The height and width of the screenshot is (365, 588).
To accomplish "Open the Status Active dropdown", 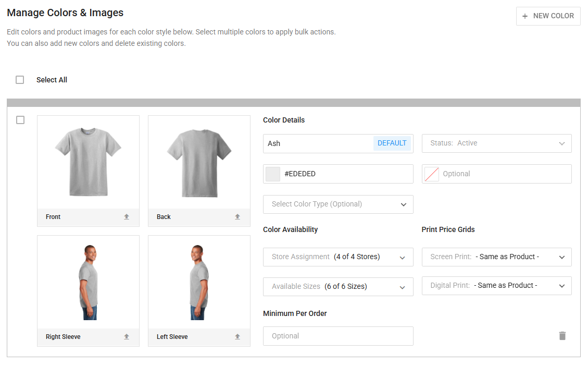I will click(x=496, y=143).
